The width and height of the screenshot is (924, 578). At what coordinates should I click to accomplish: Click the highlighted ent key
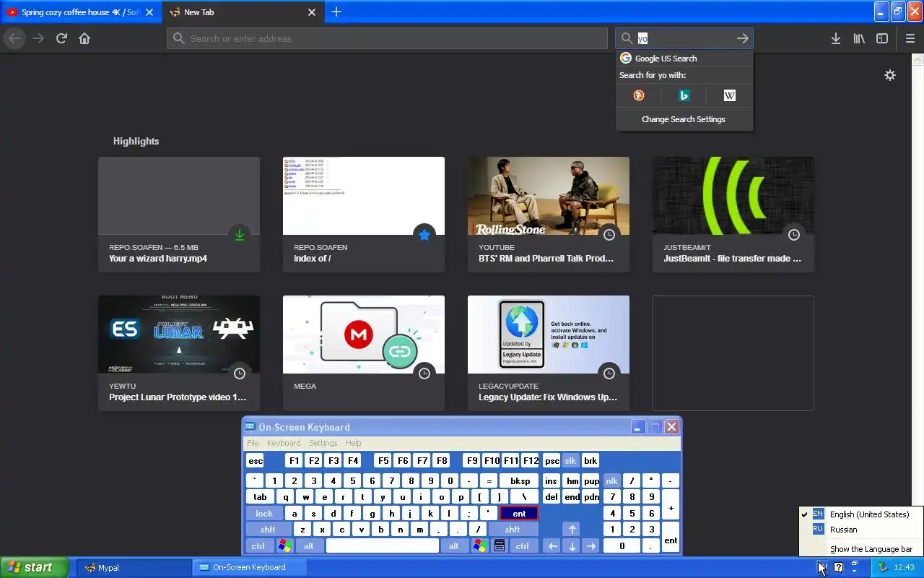519,514
